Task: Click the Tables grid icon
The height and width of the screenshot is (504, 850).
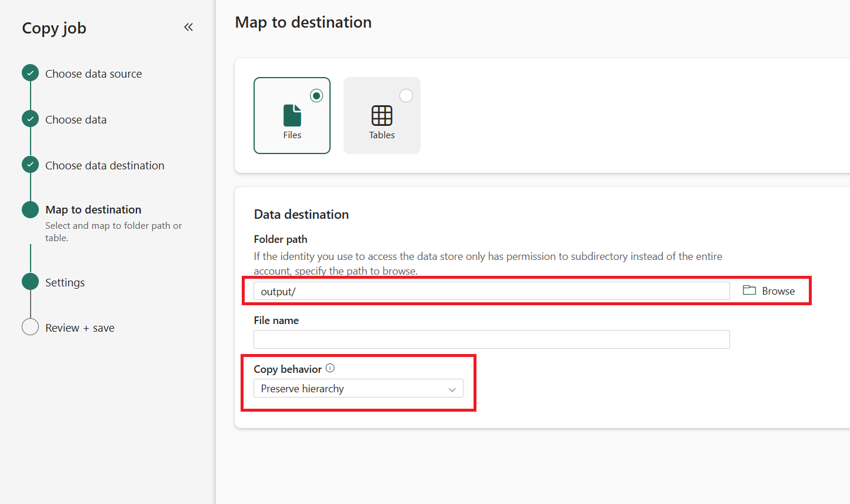Action: click(x=382, y=115)
